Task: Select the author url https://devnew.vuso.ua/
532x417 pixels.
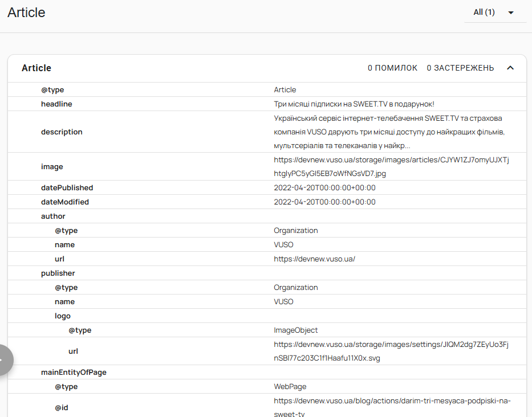Action: coord(315,259)
